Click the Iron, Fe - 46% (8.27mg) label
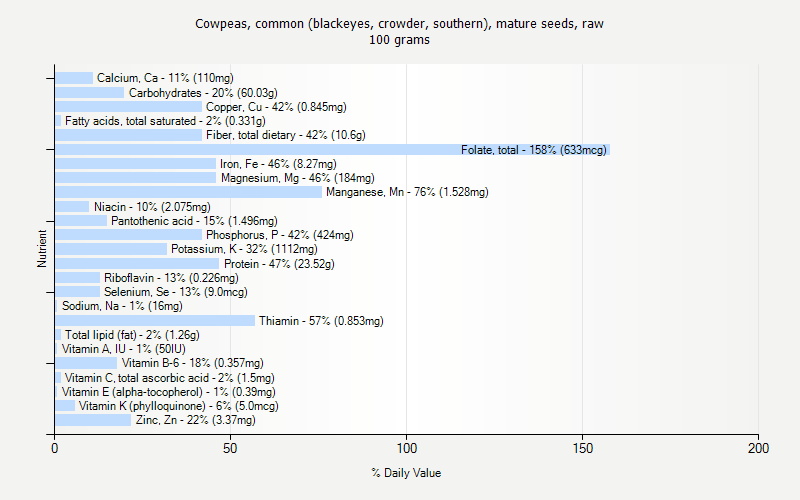The height and width of the screenshot is (500, 800). point(278,164)
